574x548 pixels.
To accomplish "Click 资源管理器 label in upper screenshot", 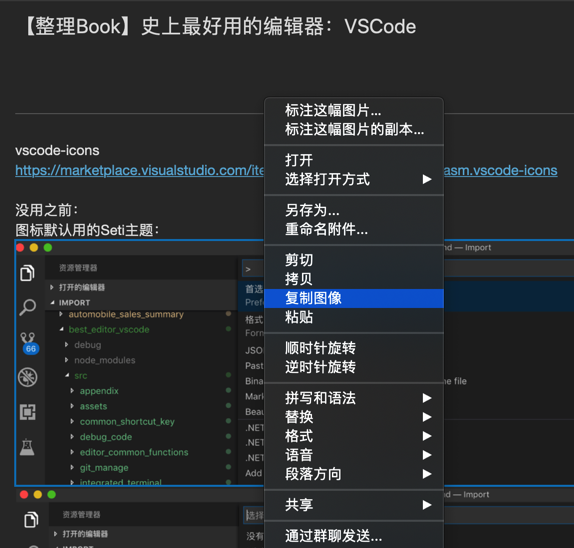I will 78,268.
